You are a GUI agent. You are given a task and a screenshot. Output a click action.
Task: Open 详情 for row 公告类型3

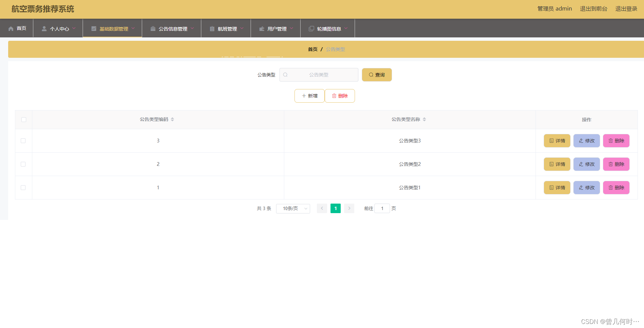[x=557, y=141]
